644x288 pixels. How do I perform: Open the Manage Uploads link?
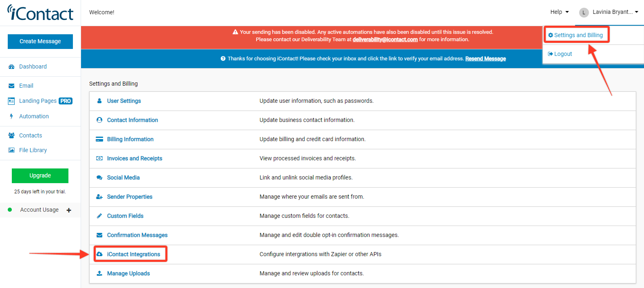[128, 273]
